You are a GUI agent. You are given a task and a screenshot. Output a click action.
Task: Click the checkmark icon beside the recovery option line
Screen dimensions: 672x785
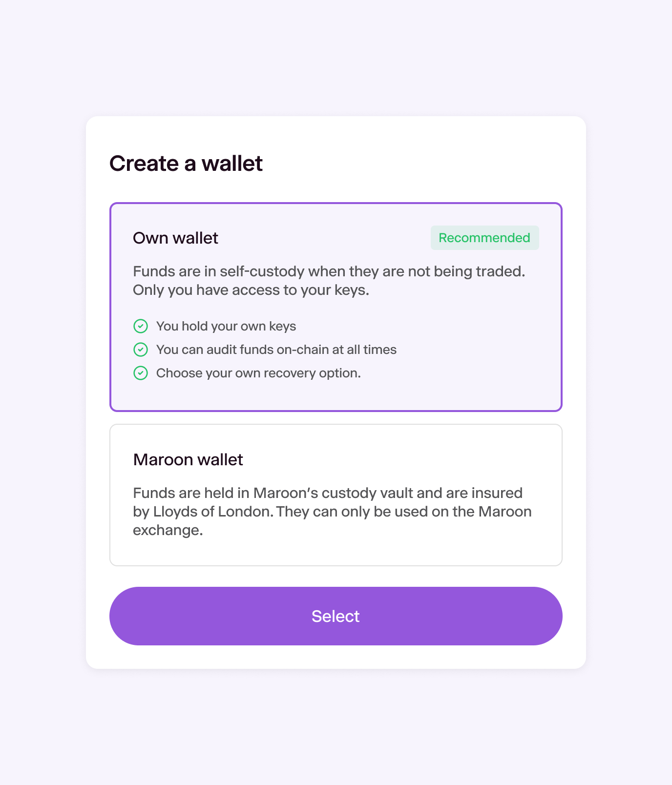[141, 373]
